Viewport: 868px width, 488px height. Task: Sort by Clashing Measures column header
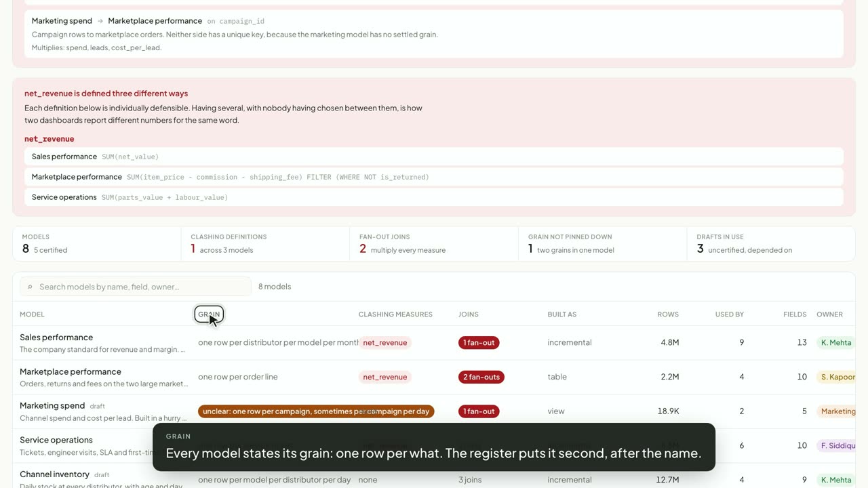(395, 314)
